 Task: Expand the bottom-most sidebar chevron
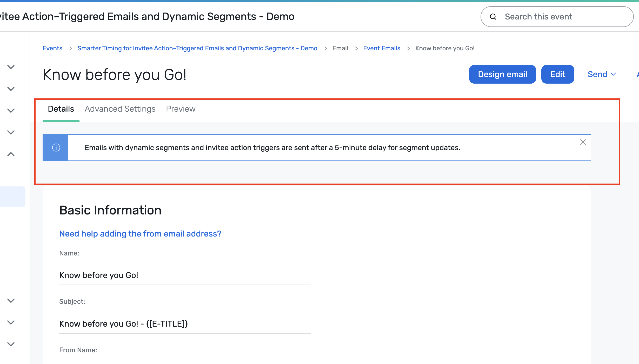(11, 344)
